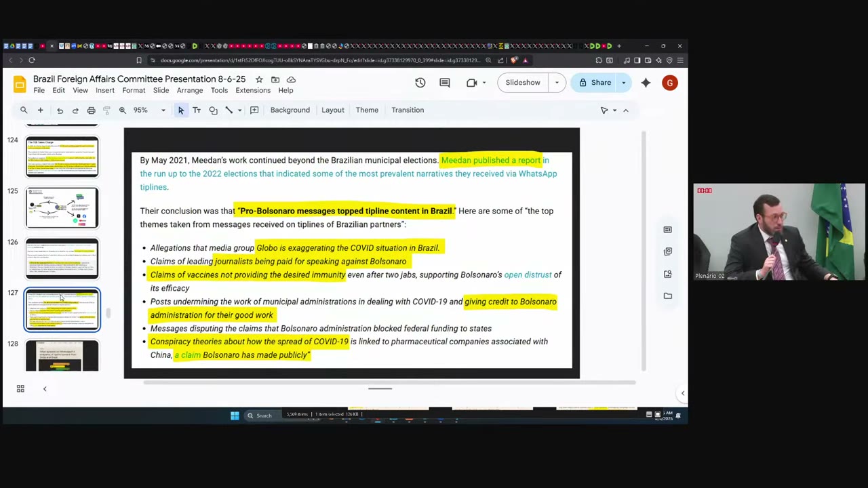Screen dimensions: 868x488
Task: Open the Google Slides home logo
Action: (x=20, y=84)
